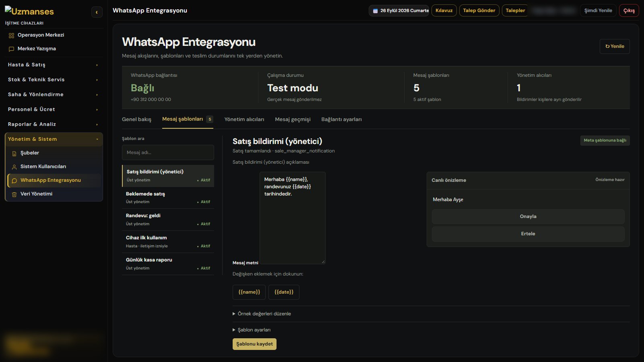Click the Kılavuz button

click(444, 10)
